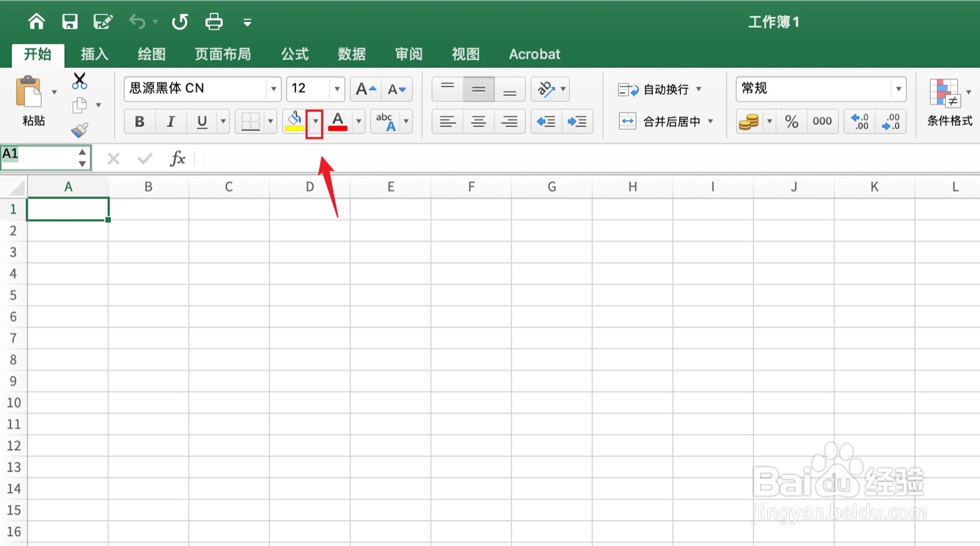Click the Home icon in title bar
980x546 pixels.
pyautogui.click(x=37, y=22)
